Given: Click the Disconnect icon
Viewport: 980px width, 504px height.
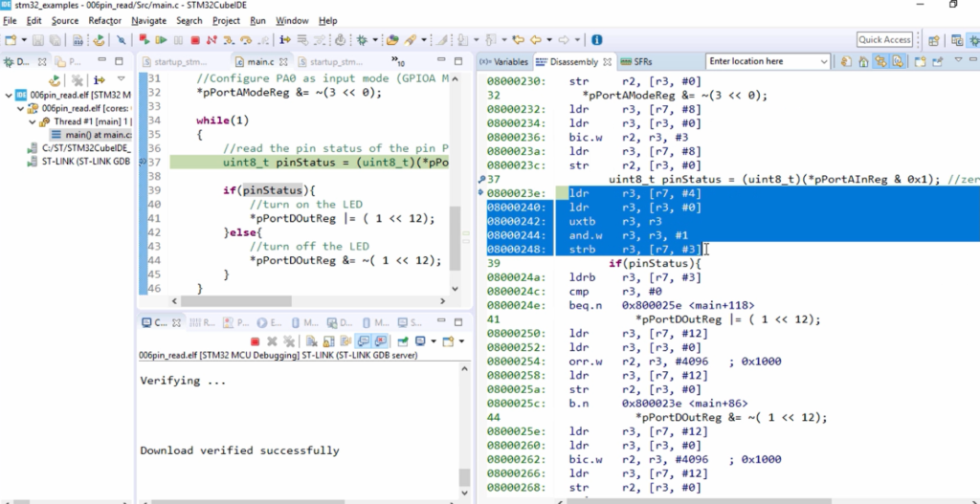Looking at the screenshot, I should point(212,40).
